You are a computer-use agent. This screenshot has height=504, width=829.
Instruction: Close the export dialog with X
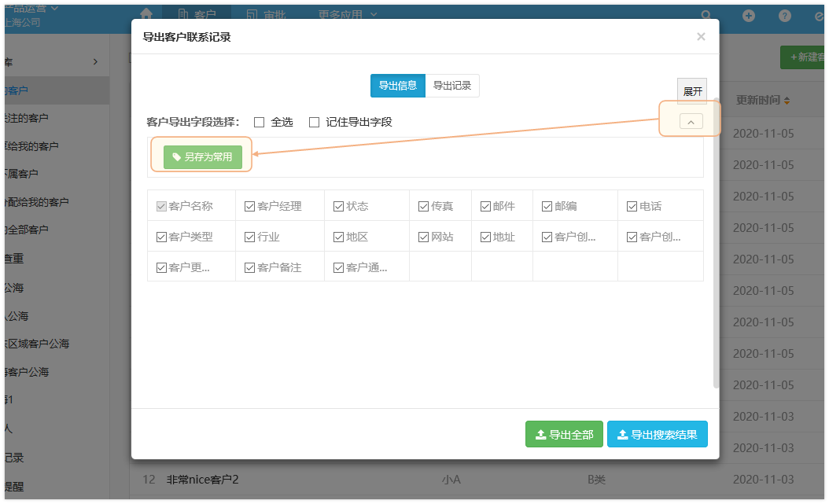(x=701, y=37)
